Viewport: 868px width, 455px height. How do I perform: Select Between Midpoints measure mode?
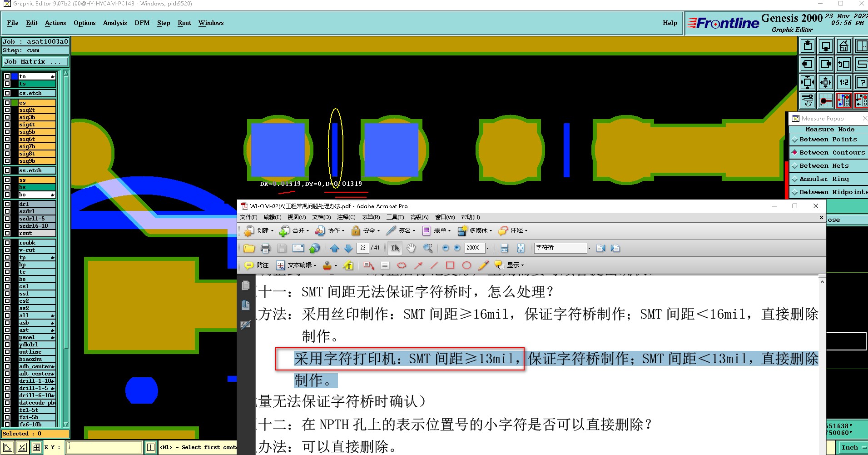(828, 192)
